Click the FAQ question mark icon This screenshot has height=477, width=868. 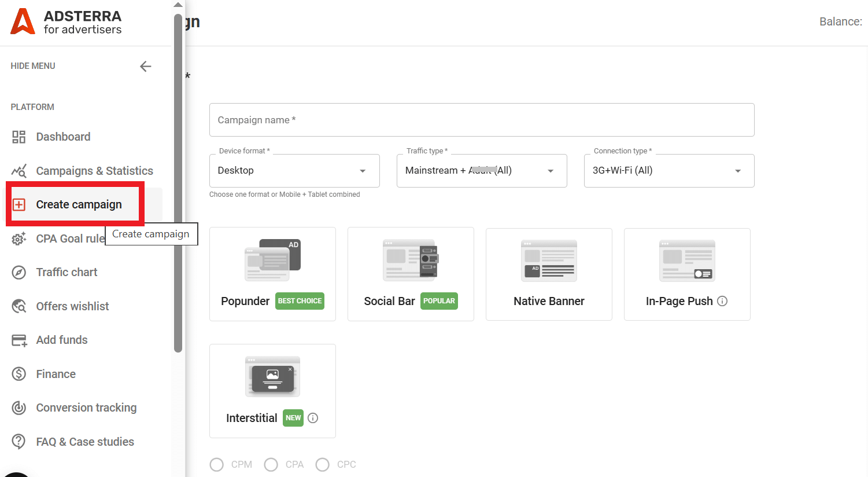point(19,442)
